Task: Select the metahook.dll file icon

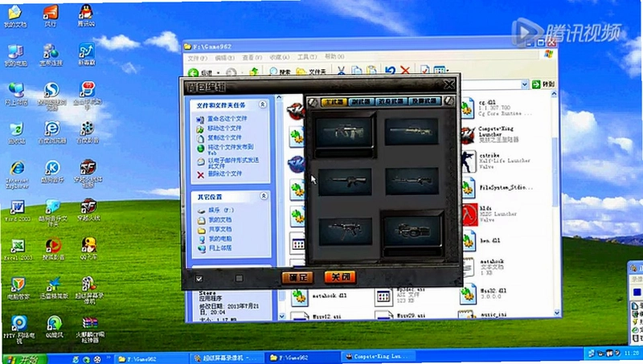Action: 299,297
